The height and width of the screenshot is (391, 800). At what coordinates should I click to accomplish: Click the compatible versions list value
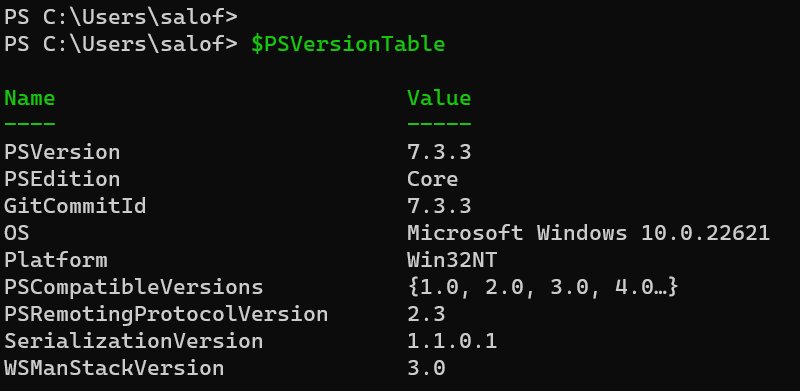click(543, 287)
